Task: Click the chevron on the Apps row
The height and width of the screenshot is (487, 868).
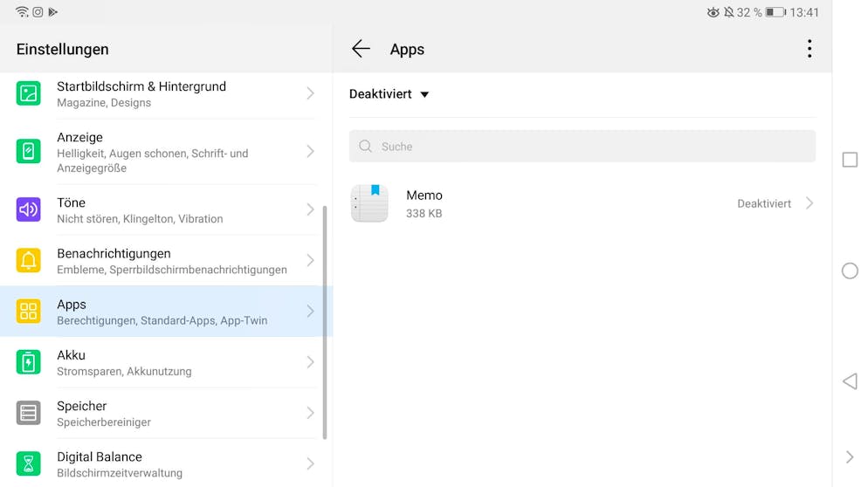Action: pos(311,311)
